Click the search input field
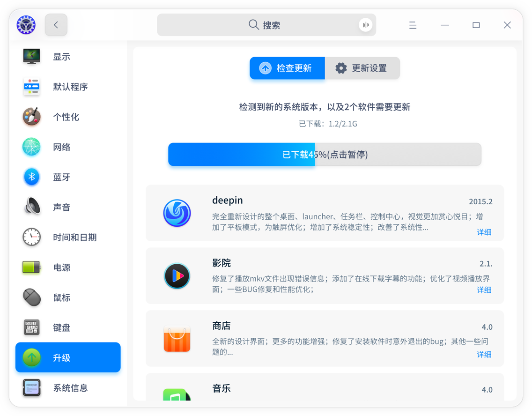Image resolution: width=532 pixels, height=416 pixels. [266, 25]
